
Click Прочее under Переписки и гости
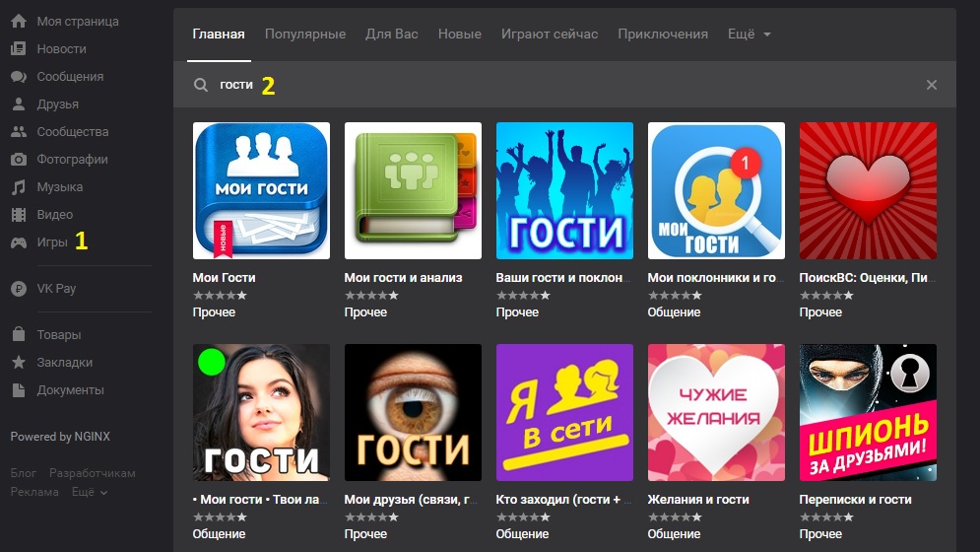click(820, 534)
